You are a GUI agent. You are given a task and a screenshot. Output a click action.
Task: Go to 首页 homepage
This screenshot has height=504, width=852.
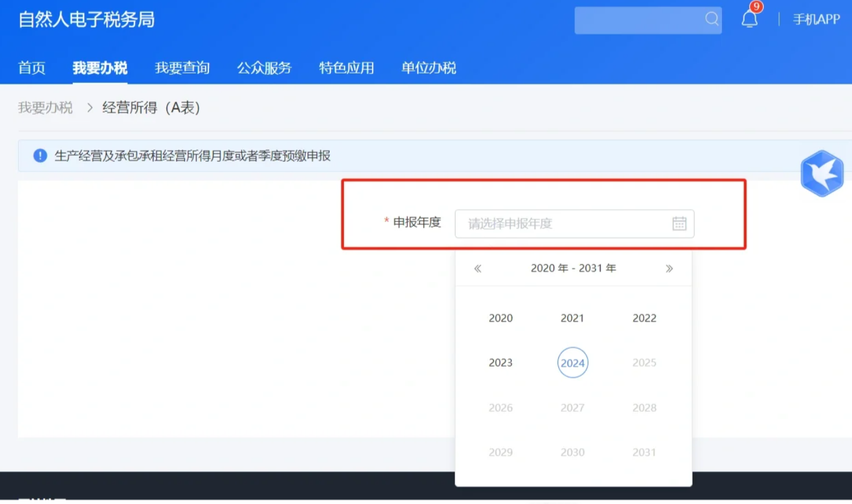tap(32, 67)
